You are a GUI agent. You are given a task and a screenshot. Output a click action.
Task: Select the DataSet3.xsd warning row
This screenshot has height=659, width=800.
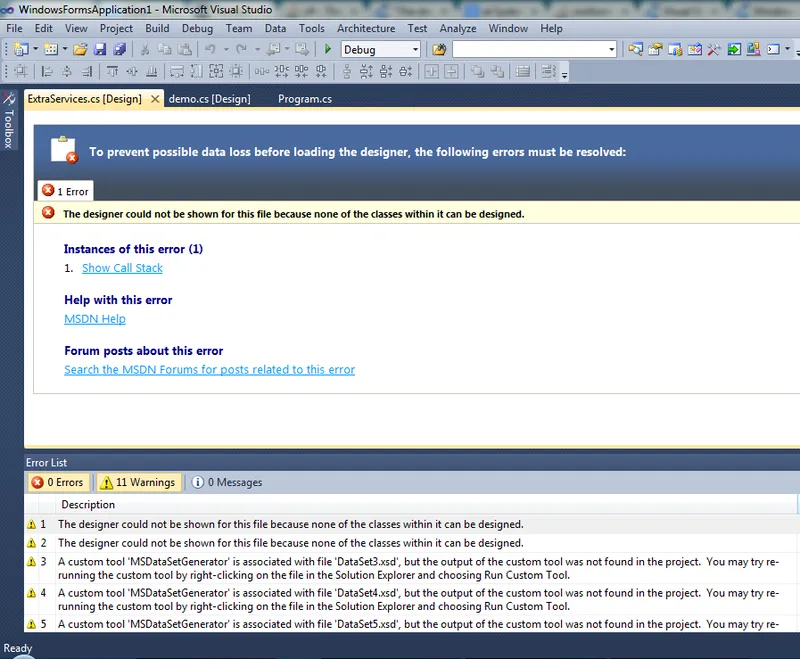pyautogui.click(x=411, y=568)
